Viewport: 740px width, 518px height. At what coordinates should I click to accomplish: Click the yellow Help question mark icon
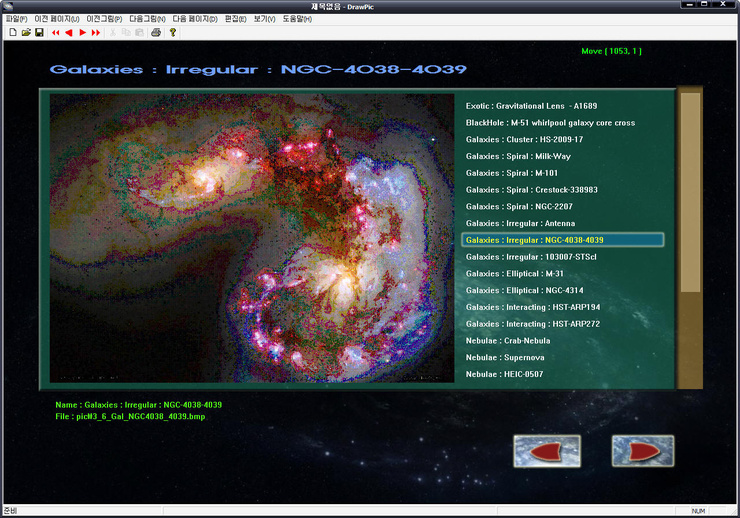173,33
